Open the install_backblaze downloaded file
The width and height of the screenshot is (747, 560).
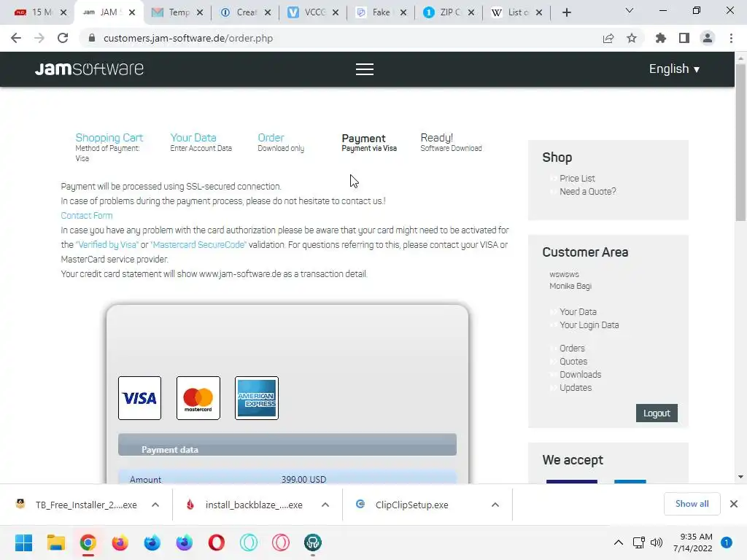pyautogui.click(x=254, y=505)
